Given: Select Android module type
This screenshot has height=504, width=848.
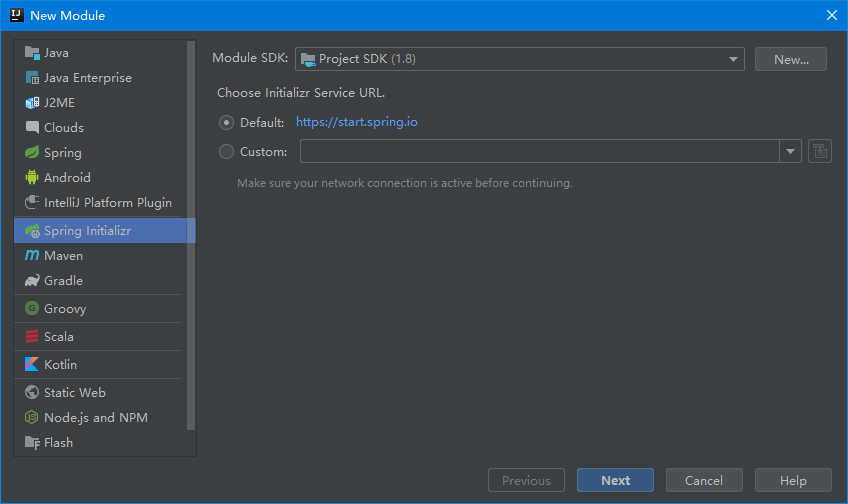Looking at the screenshot, I should pos(67,177).
